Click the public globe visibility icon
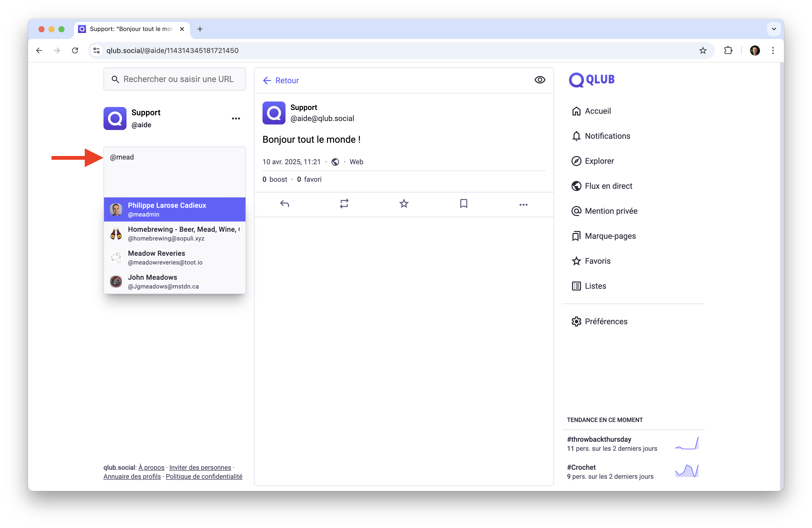The width and height of the screenshot is (812, 528). [335, 162]
